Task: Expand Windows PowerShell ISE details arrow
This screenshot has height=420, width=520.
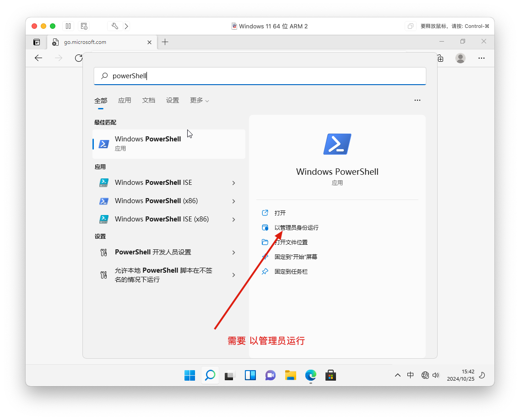Action: pos(234,183)
